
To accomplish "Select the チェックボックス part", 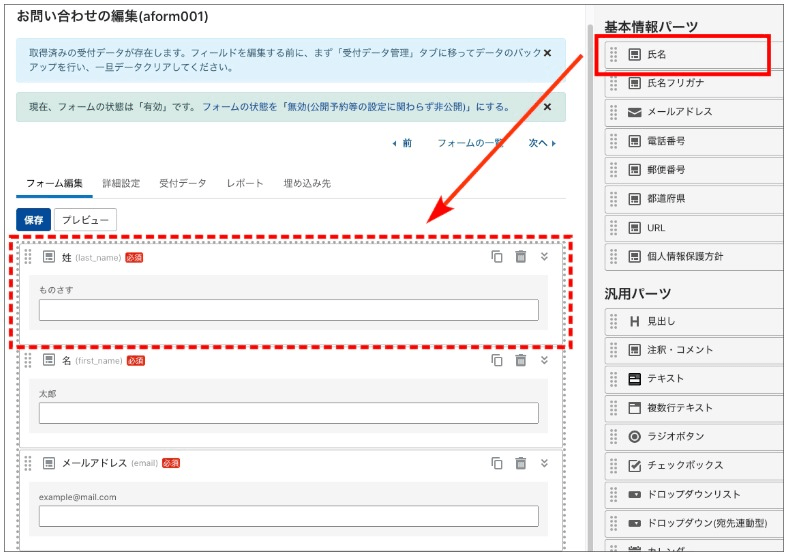I will point(694,466).
